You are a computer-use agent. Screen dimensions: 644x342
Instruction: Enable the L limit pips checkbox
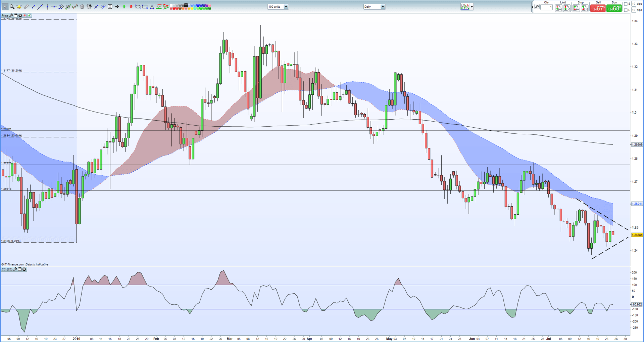(626, 10)
